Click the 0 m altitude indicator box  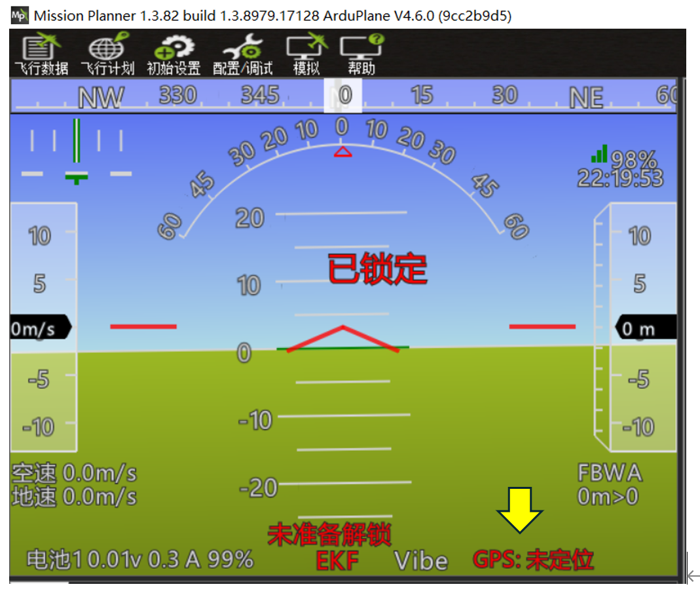pyautogui.click(x=645, y=328)
